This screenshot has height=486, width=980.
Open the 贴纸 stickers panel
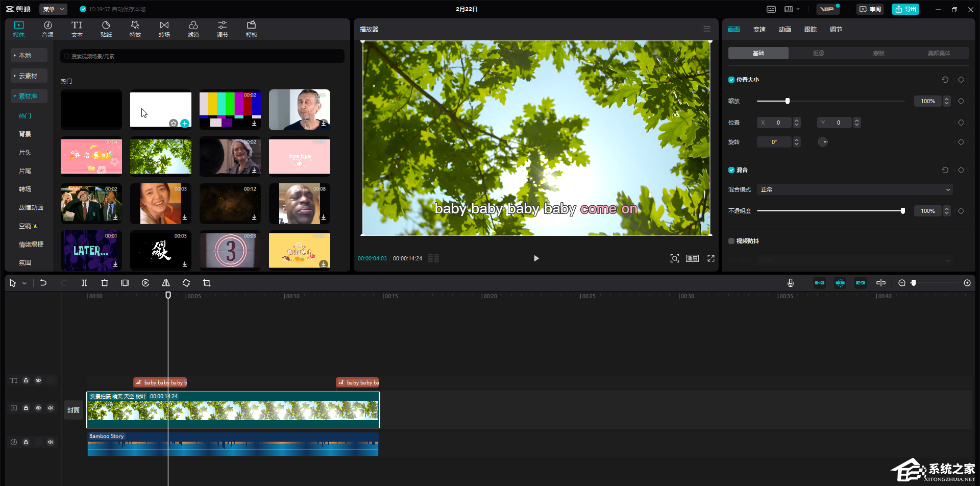point(106,29)
